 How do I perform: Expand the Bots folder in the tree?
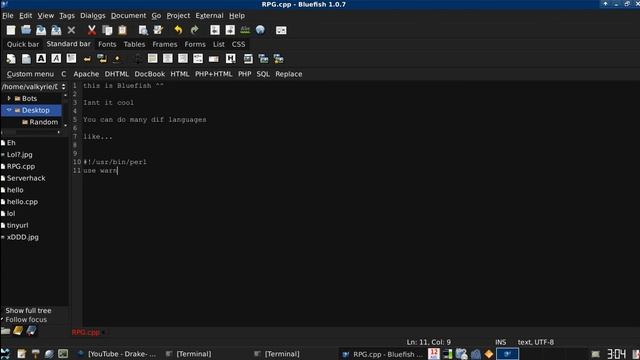[9, 98]
